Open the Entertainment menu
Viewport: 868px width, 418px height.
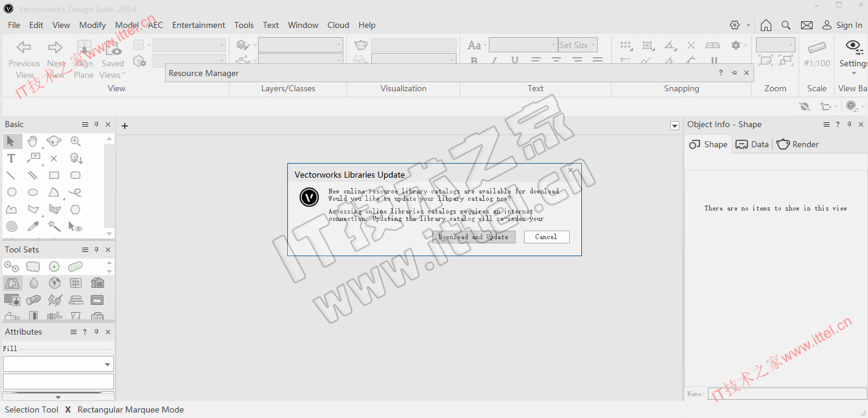[x=198, y=25]
